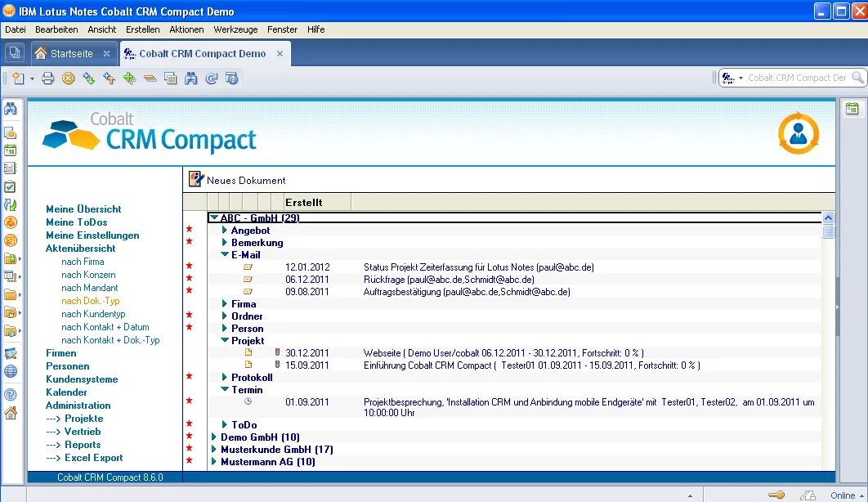
Task: Click the globe icon in left sidebar
Action: click(x=11, y=371)
